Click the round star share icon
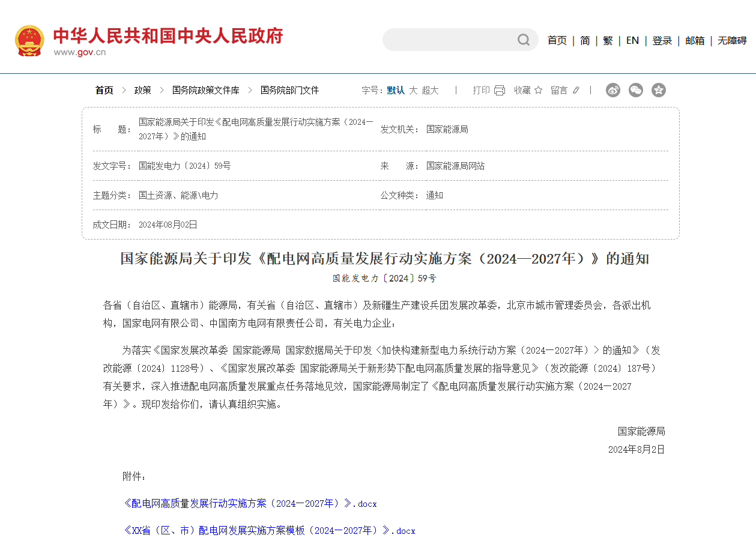The image size is (756, 541). (x=659, y=90)
